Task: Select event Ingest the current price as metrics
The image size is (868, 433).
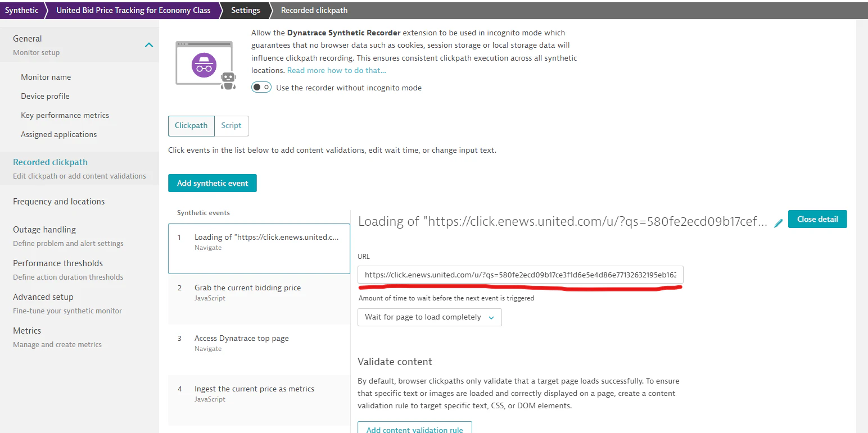Action: click(x=259, y=400)
